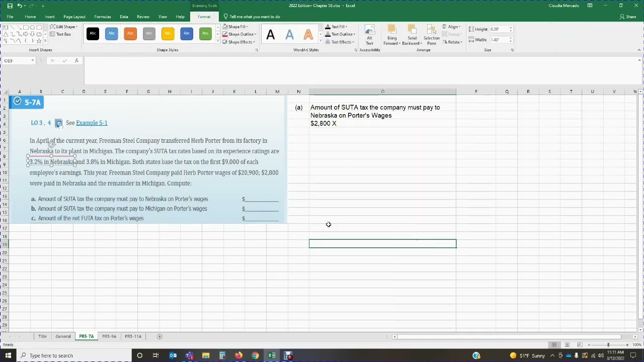Select the black WordArt A style
Image resolution: width=644 pixels, height=362 pixels.
(x=271, y=35)
